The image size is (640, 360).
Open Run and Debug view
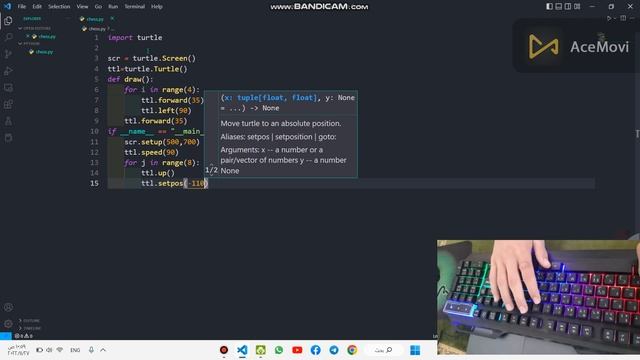click(x=8, y=71)
